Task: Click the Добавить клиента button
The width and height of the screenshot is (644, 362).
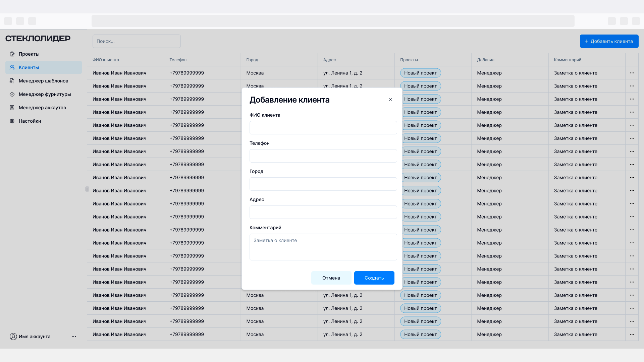Action: pyautogui.click(x=609, y=41)
